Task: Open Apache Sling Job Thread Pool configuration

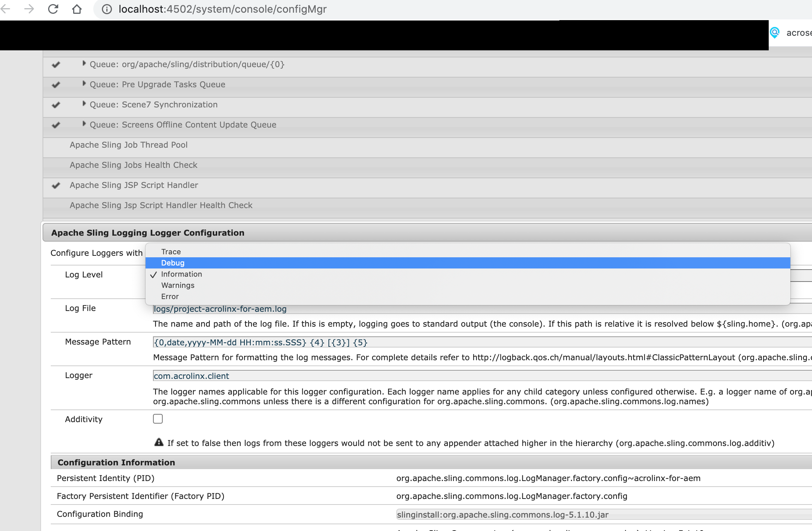Action: (128, 145)
